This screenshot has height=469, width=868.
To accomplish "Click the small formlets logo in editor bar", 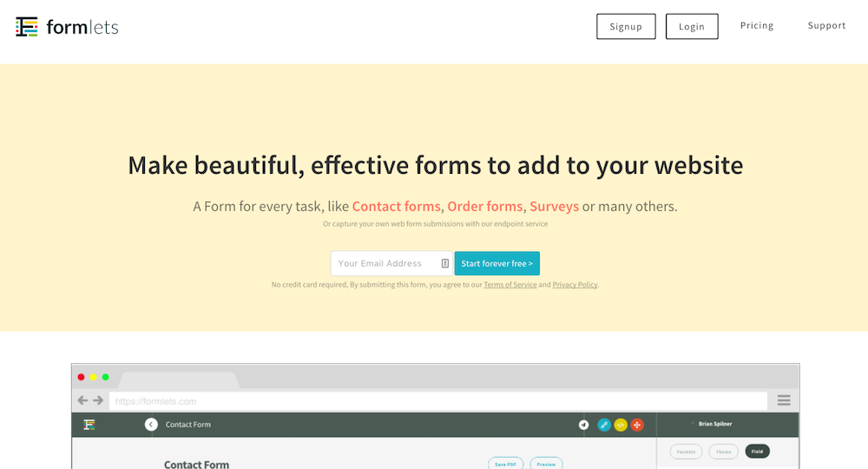I will [89, 425].
